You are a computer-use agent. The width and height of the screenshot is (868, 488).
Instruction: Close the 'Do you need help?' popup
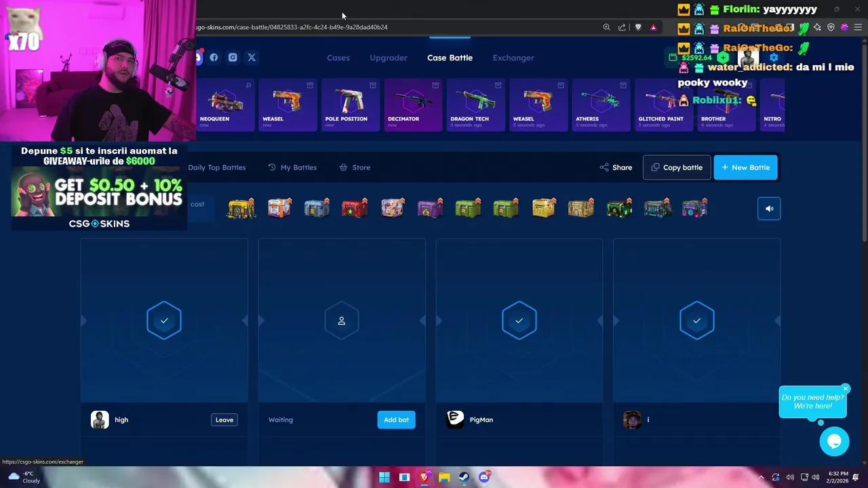pyautogui.click(x=846, y=389)
